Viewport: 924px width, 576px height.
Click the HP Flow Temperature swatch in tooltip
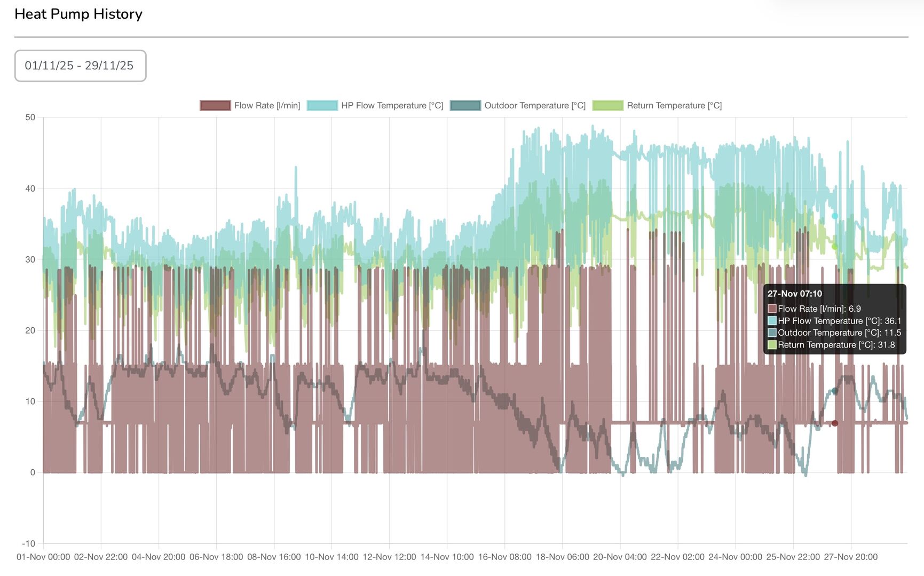(772, 321)
